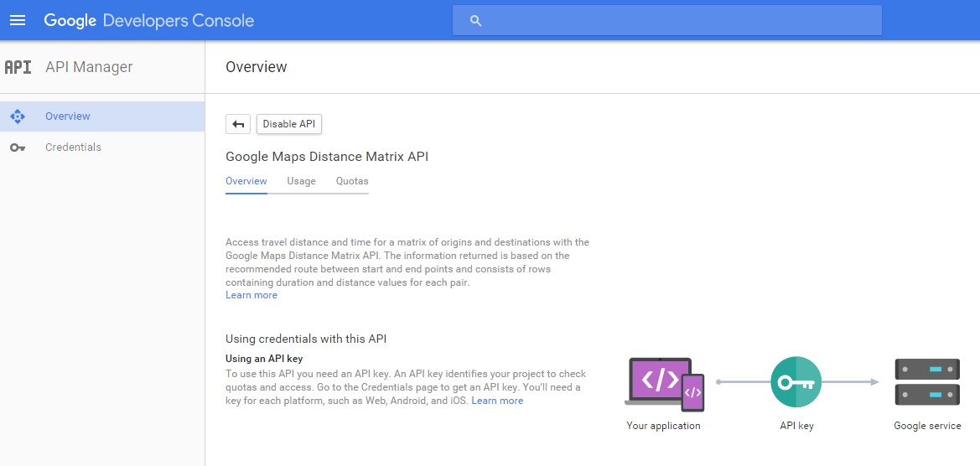Click the Overview sidebar diamond icon
This screenshot has height=466, width=980.
click(18, 116)
